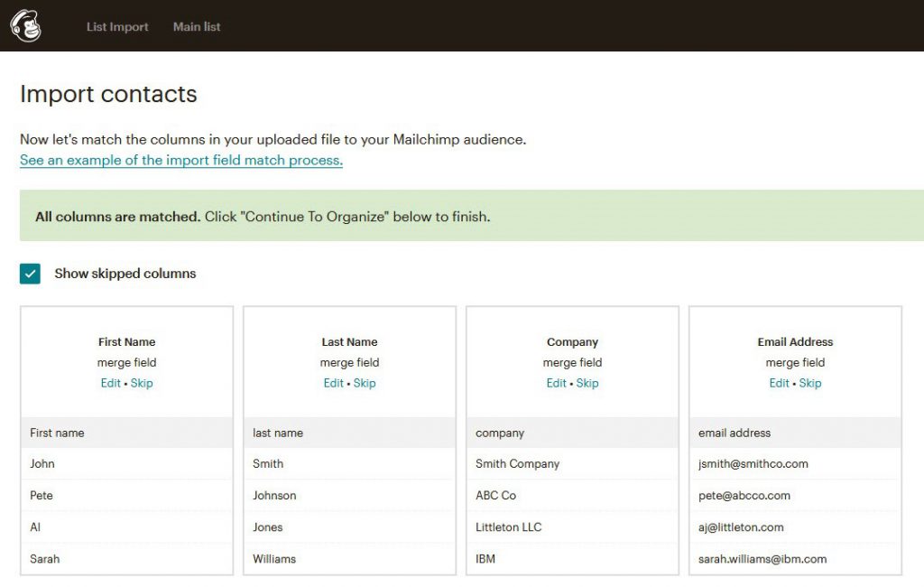The width and height of the screenshot is (924, 587).
Task: Select the 'company' header cell
Action: [572, 433]
